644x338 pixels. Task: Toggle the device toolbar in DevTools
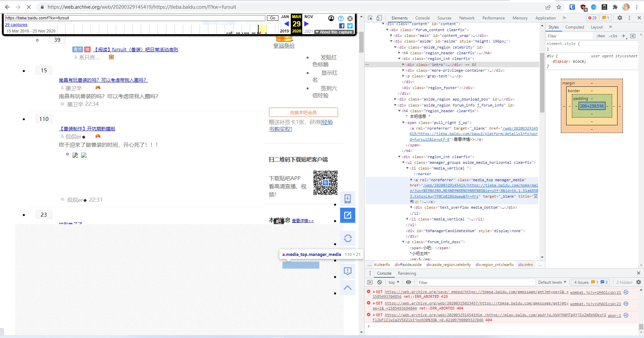[379, 18]
